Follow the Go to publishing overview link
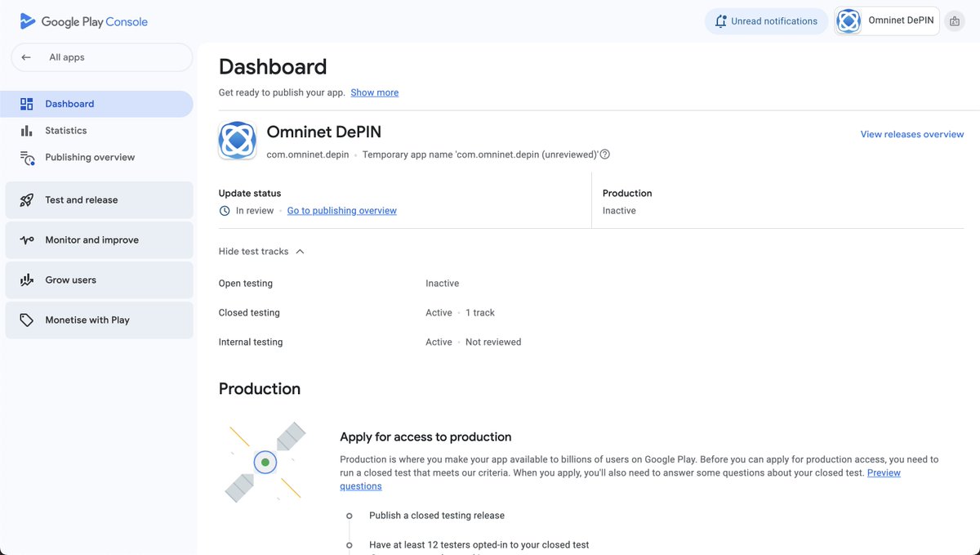The image size is (980, 555). tap(342, 211)
